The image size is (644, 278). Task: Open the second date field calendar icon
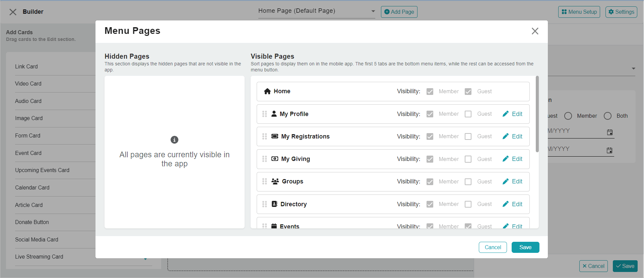point(610,150)
